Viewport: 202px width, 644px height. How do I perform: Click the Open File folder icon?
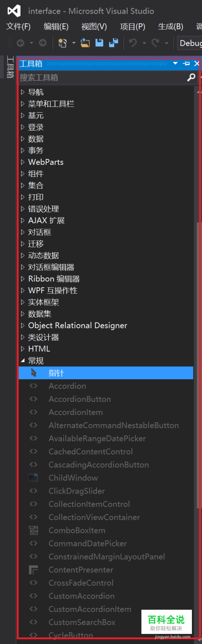point(85,42)
